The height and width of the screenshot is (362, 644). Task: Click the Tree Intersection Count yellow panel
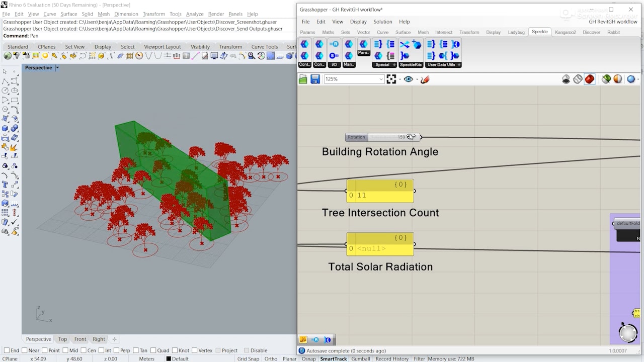coord(380,192)
